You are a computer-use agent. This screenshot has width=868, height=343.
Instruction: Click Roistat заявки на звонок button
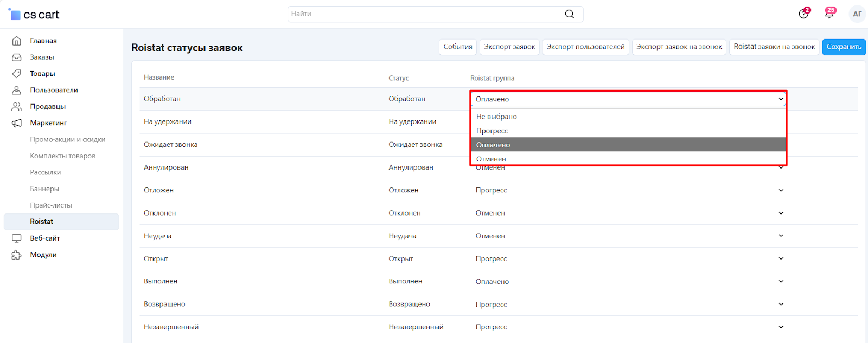click(x=774, y=47)
